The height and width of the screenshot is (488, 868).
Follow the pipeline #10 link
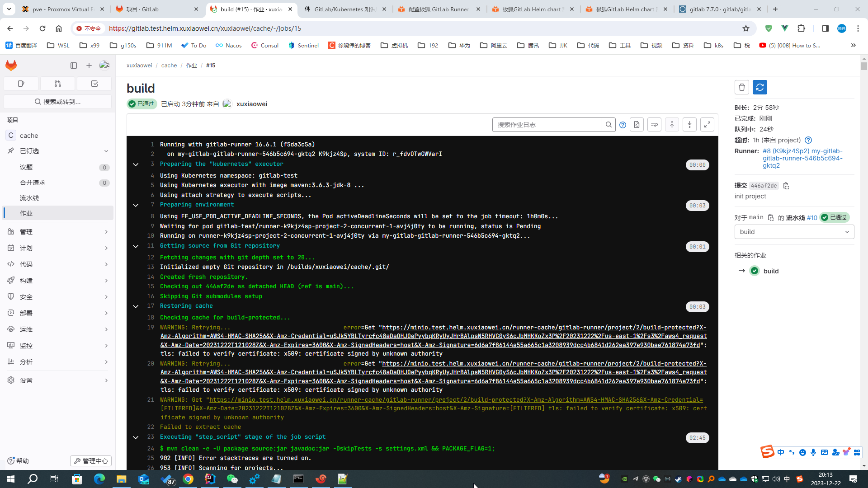[x=812, y=217]
